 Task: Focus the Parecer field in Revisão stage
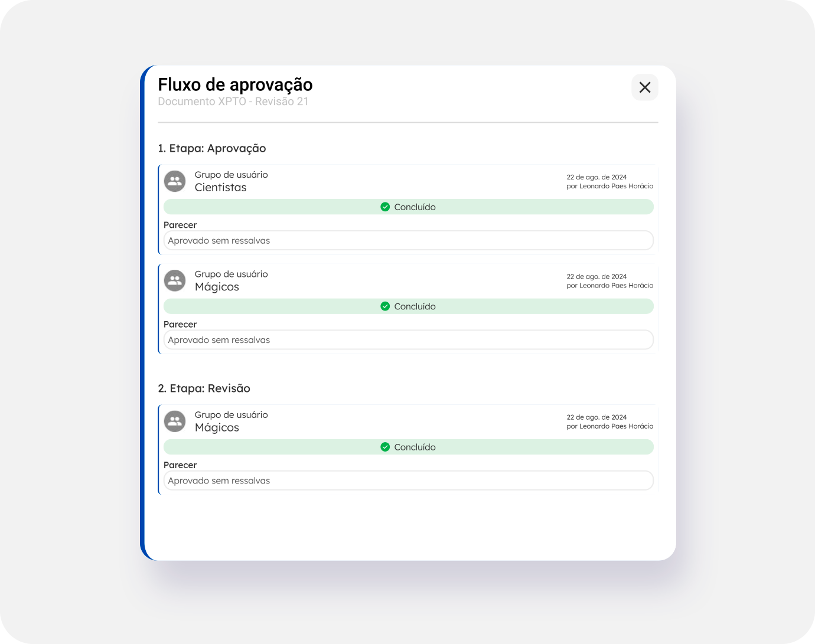[x=408, y=481]
